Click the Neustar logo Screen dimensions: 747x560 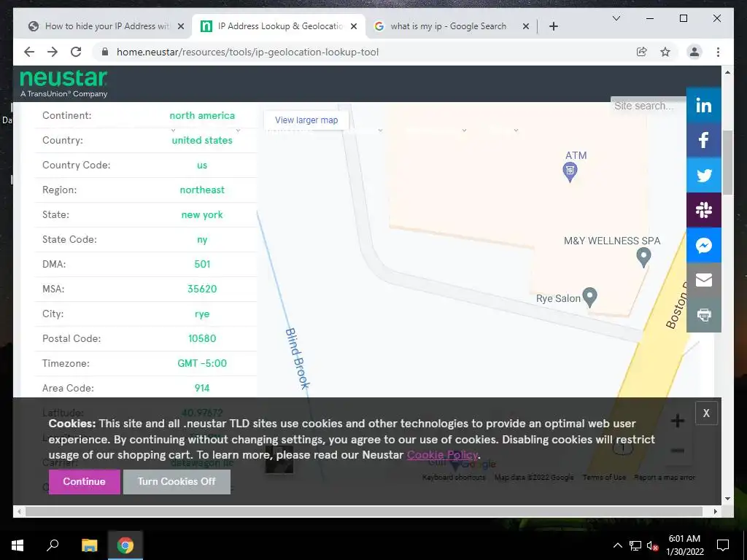pos(64,83)
